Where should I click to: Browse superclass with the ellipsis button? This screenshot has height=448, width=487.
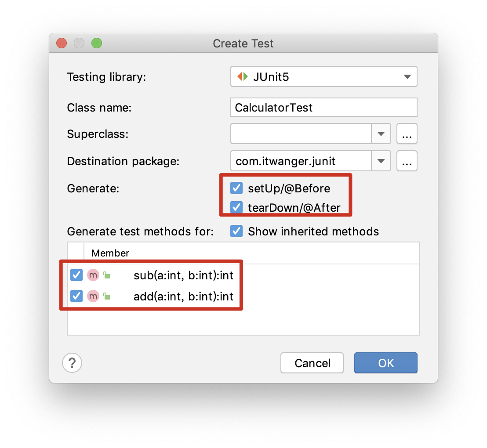[407, 134]
